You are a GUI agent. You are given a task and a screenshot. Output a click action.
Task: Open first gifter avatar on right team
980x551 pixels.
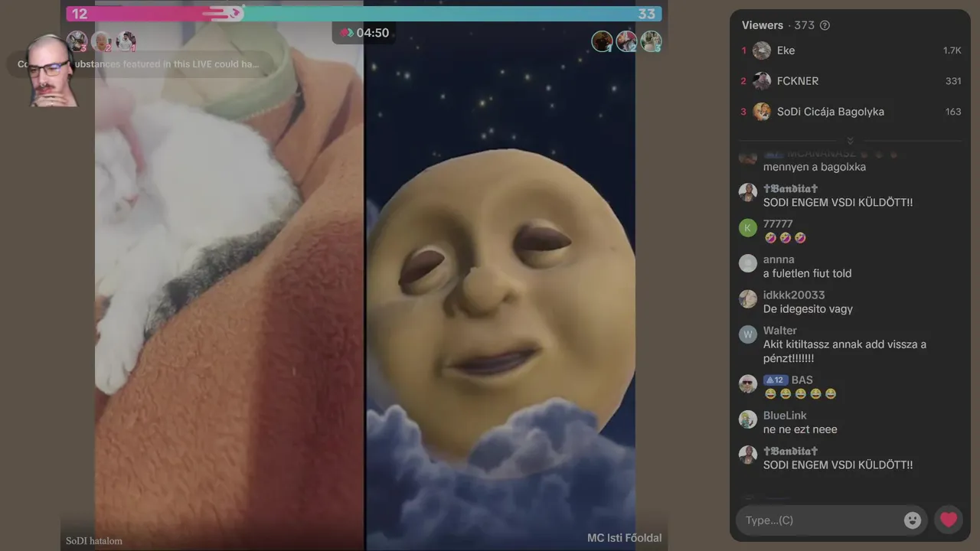tap(603, 41)
